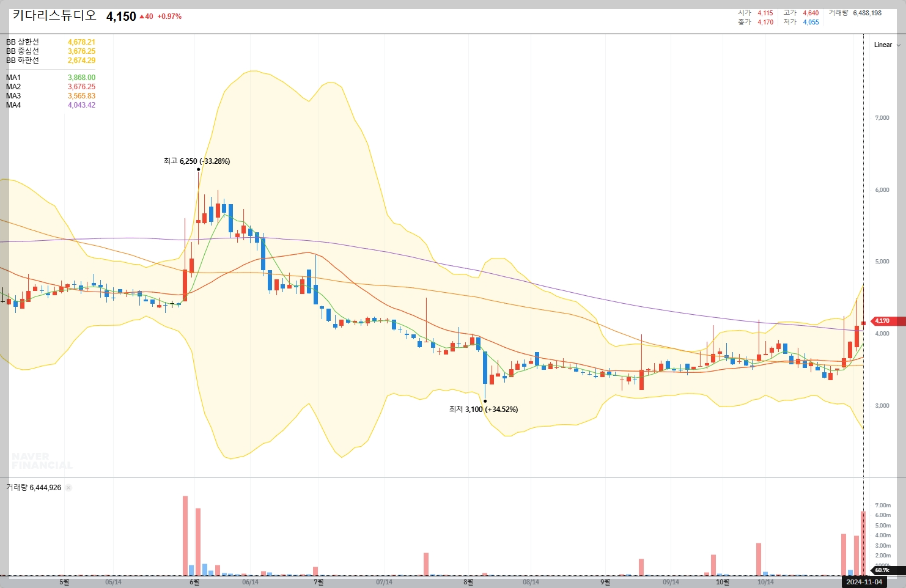Screen dimensions: 906x588
Task: Click the 5,000 price axis label
Action: tap(882, 262)
